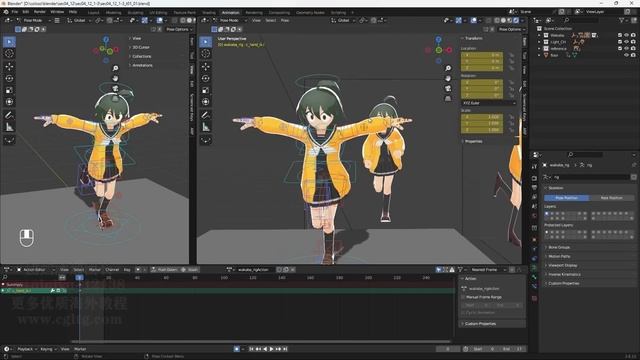Switch to the UV Editing workspace tab
This screenshot has width=640, height=360.
click(158, 13)
